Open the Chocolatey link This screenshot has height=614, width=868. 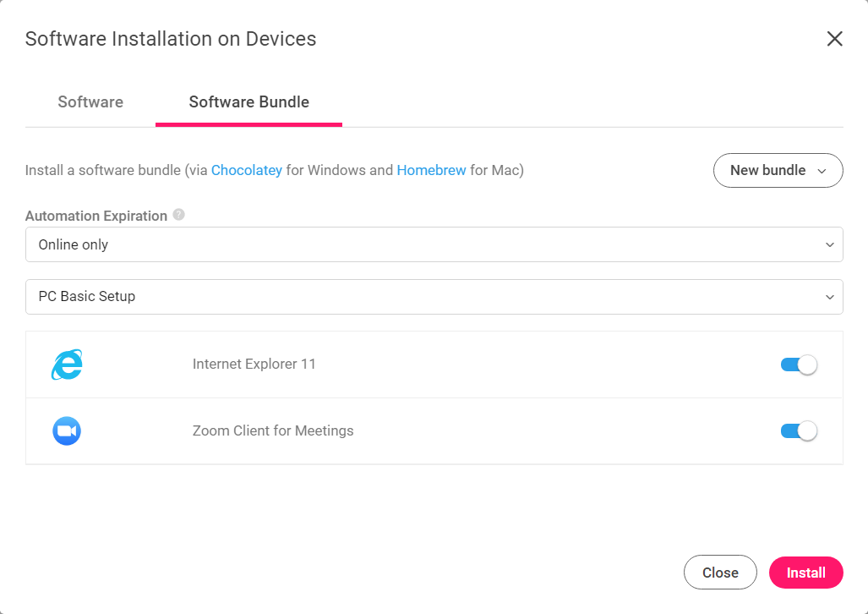pos(246,170)
